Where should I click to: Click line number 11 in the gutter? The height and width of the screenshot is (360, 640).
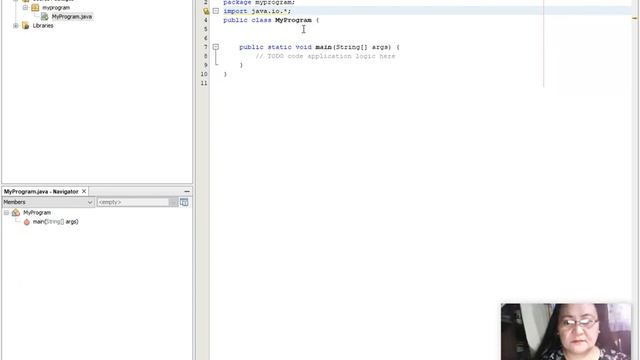(204, 83)
